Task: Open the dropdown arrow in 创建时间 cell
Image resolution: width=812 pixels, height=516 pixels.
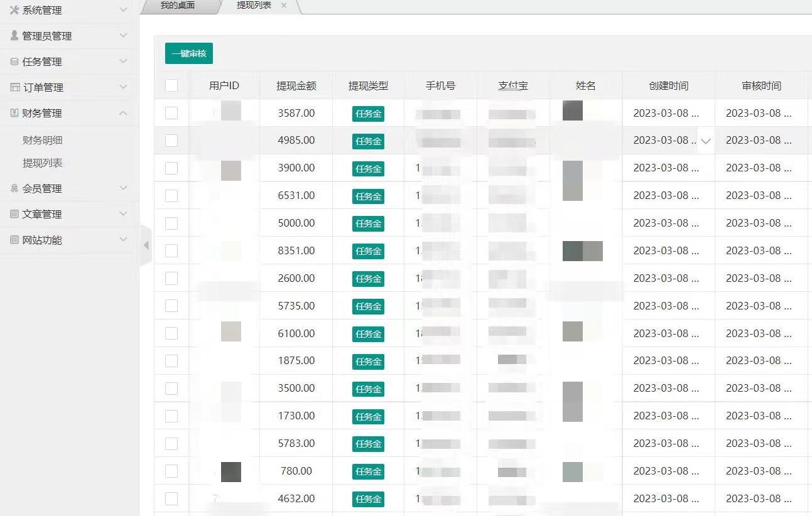Action: [706, 141]
